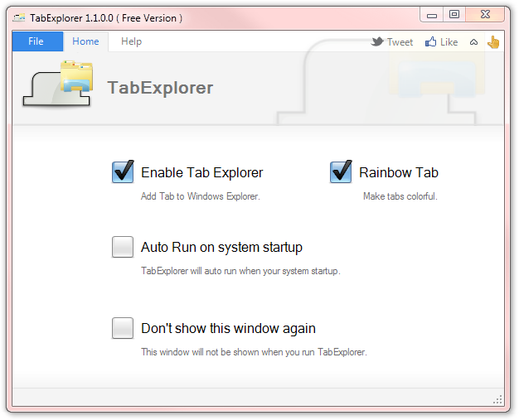Image resolution: width=519 pixels, height=420 pixels.
Task: Maximize the TabExplorer window
Action: click(454, 15)
